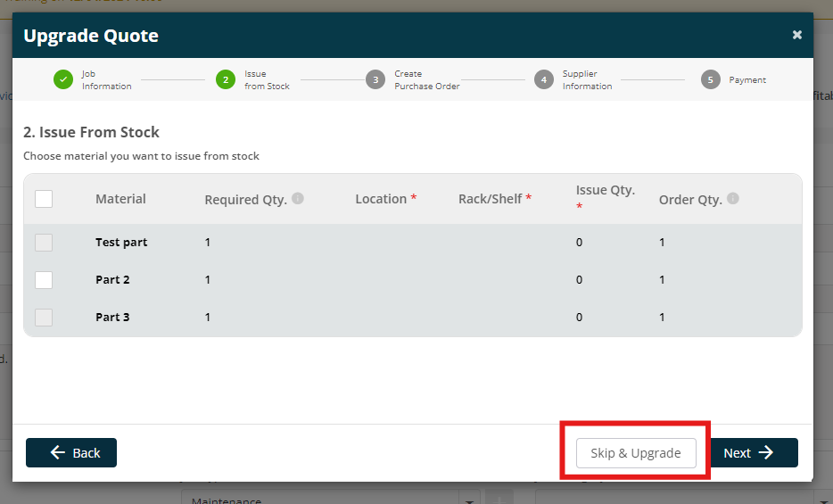Select step 2 Issue from Stock circle
Image resolution: width=833 pixels, height=504 pixels.
(226, 79)
